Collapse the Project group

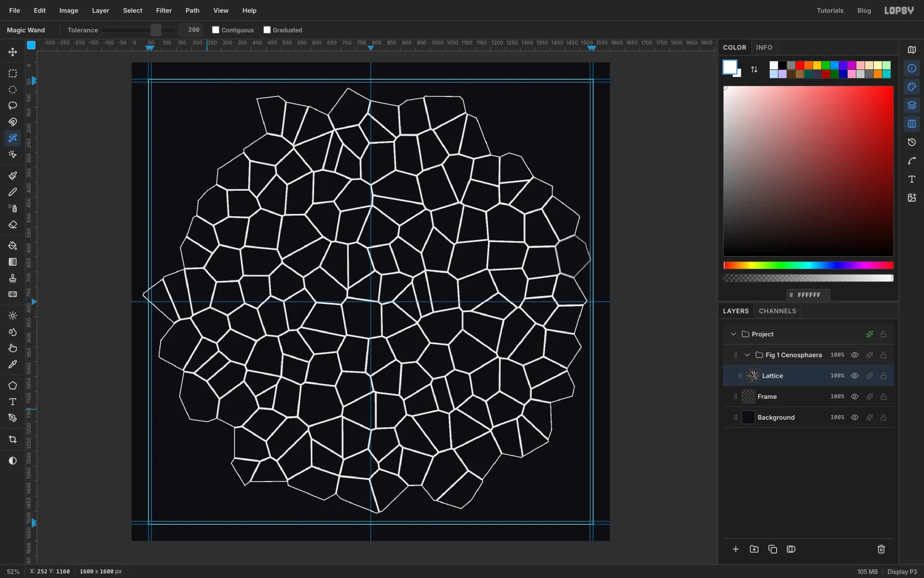click(733, 334)
